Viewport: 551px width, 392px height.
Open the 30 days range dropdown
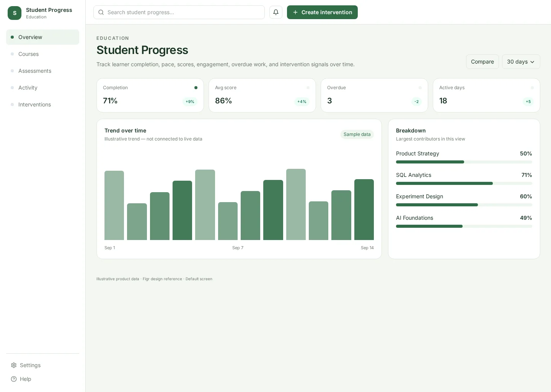521,62
